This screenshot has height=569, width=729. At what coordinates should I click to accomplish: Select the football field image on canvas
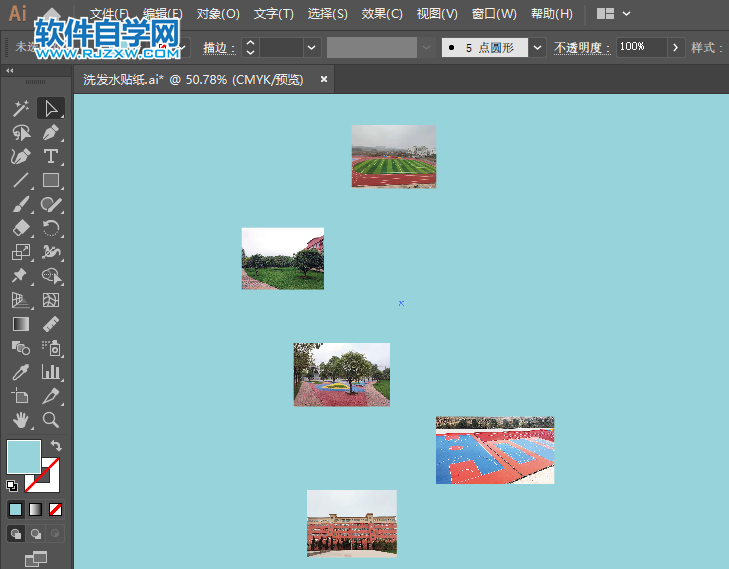tap(394, 156)
